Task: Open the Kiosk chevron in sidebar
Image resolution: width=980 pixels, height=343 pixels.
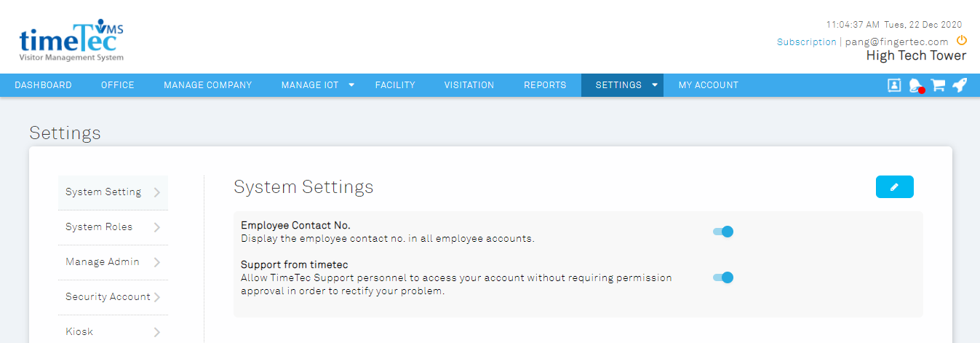Action: (157, 332)
